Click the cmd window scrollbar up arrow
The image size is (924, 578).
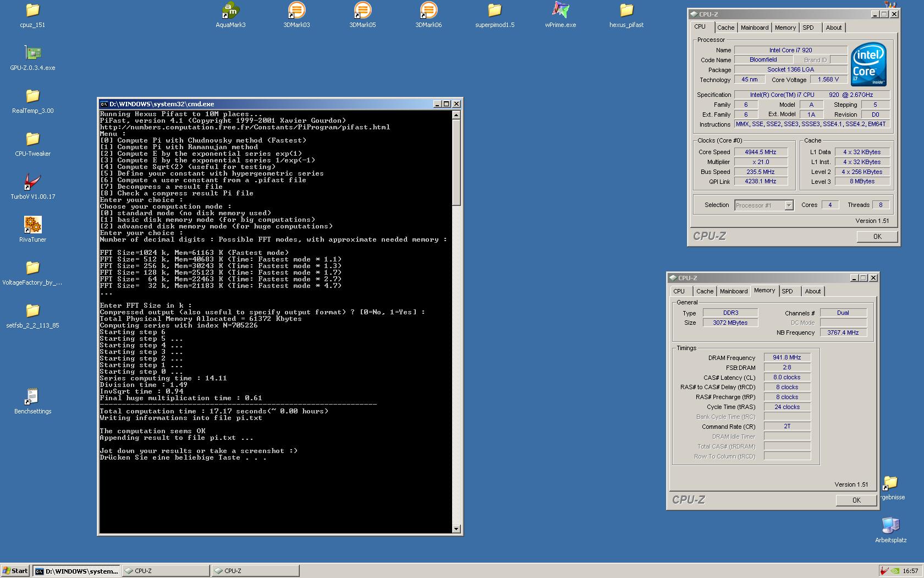coord(456,115)
